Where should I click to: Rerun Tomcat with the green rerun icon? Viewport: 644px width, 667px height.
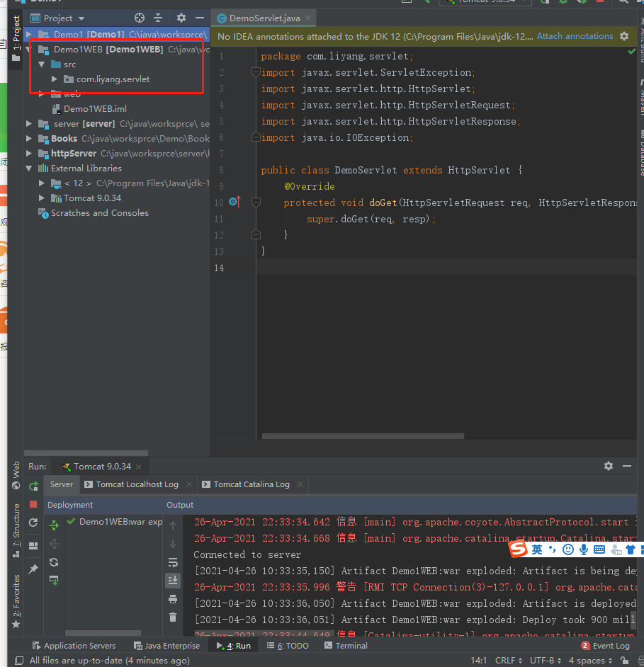click(x=33, y=486)
